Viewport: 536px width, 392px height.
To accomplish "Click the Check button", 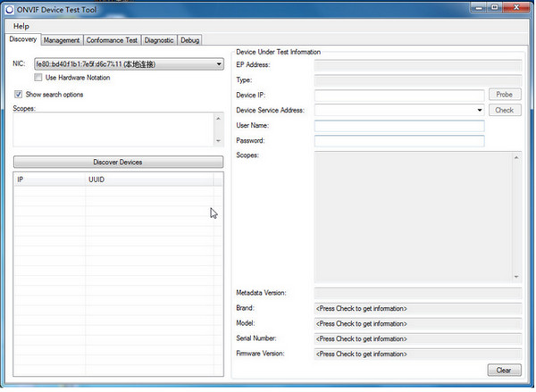I will pos(504,111).
